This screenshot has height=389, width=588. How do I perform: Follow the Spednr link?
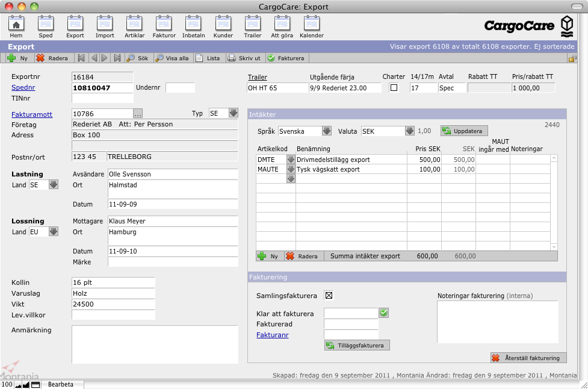click(23, 87)
